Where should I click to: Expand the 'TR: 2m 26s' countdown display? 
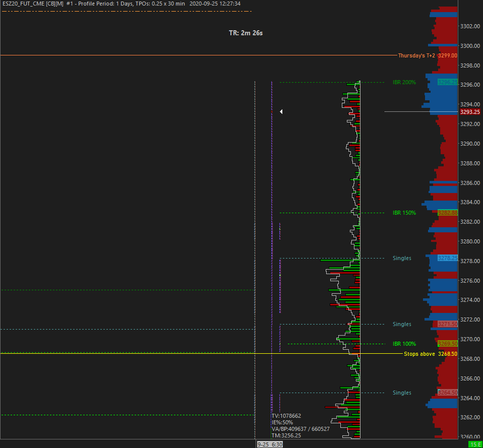pos(247,32)
